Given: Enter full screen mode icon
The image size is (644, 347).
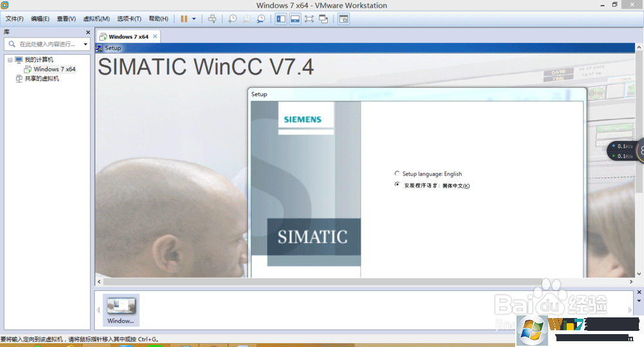Looking at the screenshot, I should (309, 19).
